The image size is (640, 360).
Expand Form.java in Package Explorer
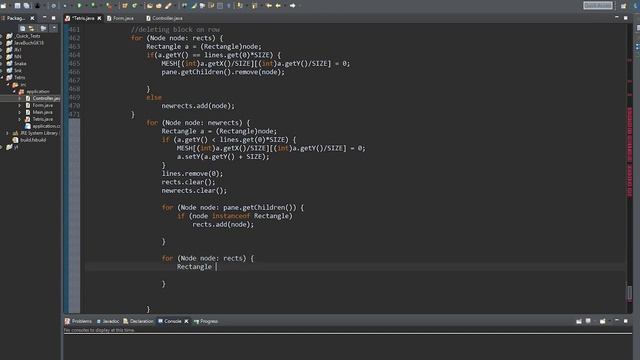point(20,105)
